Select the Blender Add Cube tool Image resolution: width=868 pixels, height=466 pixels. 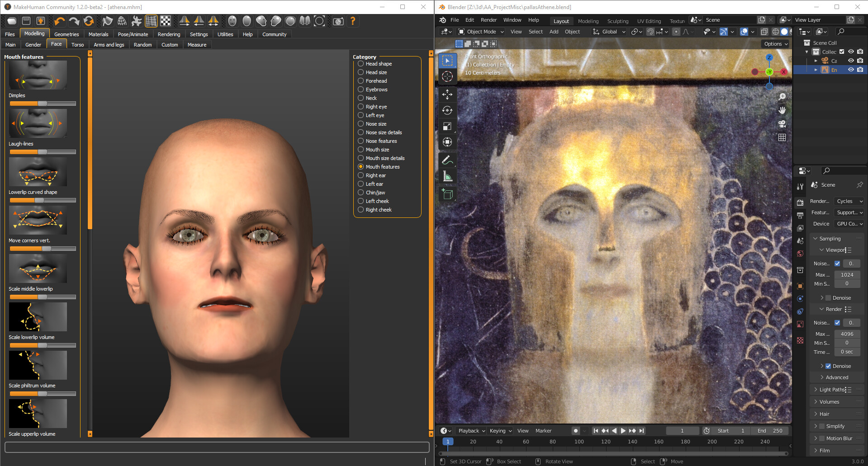click(447, 194)
